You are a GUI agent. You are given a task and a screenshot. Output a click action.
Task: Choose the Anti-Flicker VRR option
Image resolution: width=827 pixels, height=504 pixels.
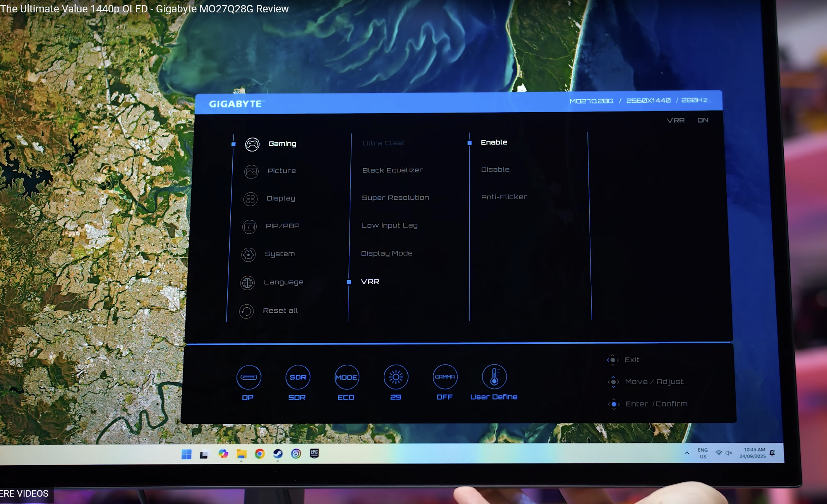pos(504,197)
